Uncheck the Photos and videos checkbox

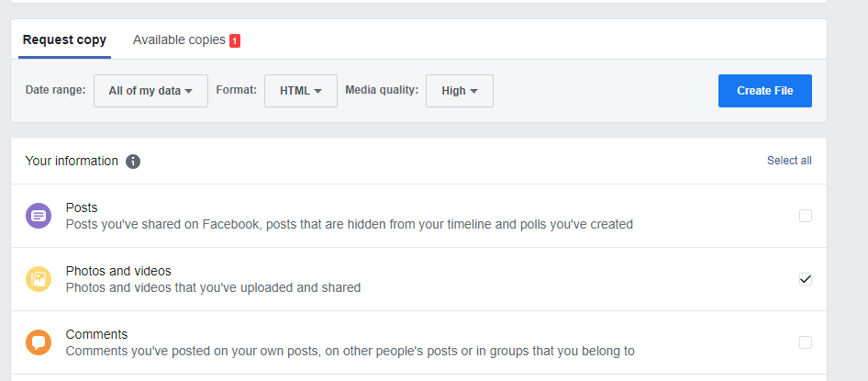point(806,279)
